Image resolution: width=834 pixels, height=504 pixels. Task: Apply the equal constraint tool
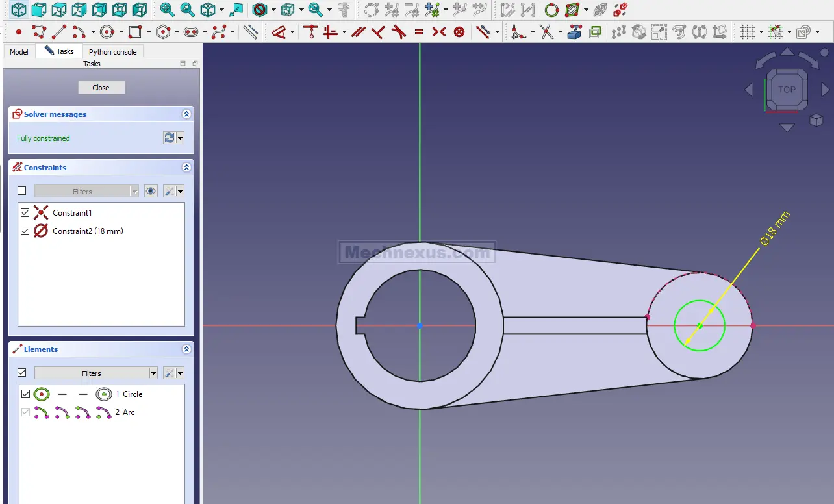tap(419, 32)
